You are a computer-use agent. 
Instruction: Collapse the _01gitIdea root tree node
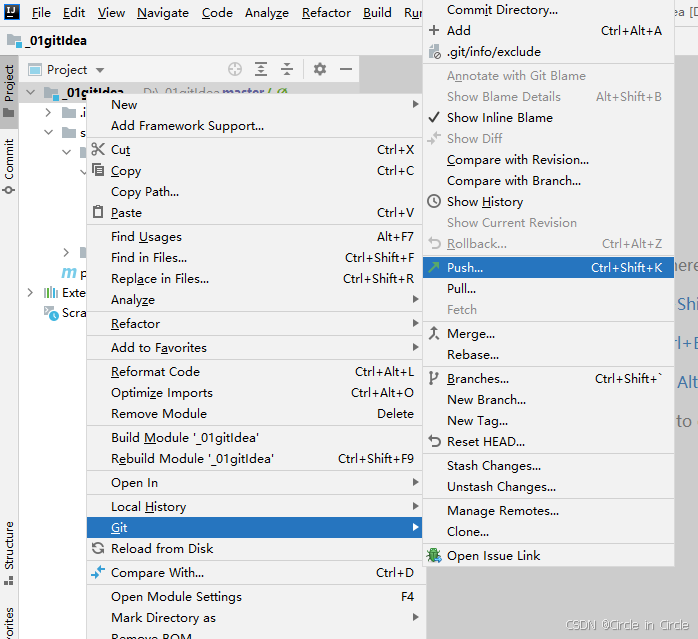tap(30, 93)
